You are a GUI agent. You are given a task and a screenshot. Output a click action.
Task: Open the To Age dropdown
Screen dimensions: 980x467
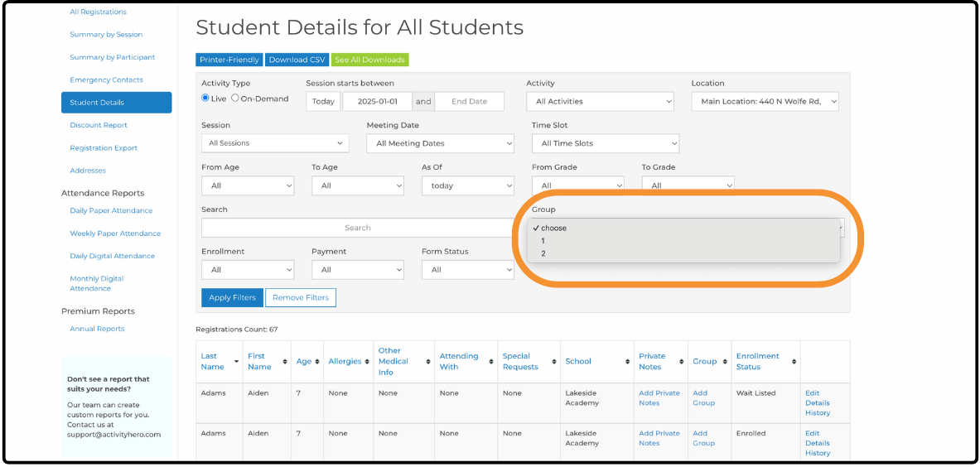358,185
